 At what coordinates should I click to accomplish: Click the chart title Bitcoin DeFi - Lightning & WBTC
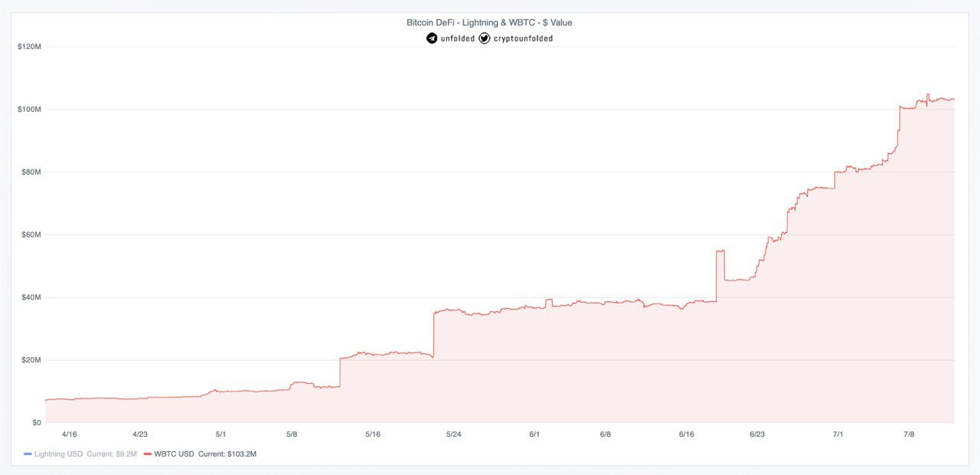(x=490, y=23)
